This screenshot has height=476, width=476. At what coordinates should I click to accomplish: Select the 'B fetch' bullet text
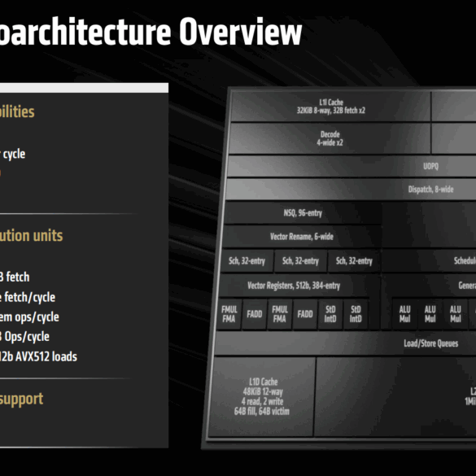pos(15,277)
